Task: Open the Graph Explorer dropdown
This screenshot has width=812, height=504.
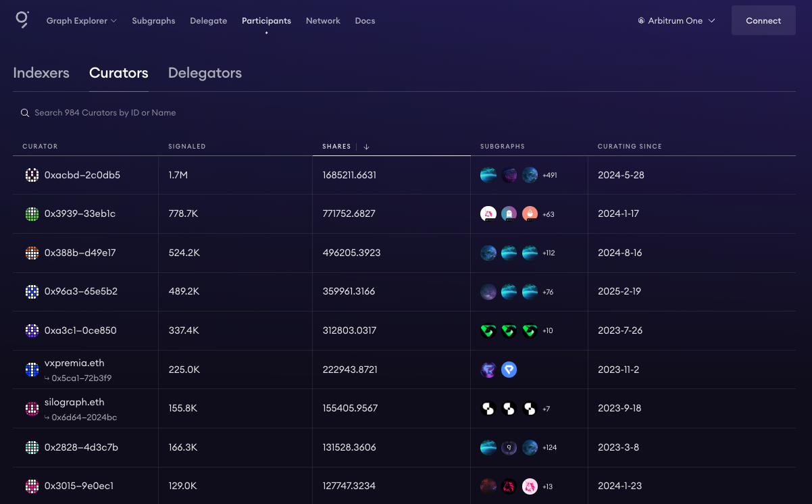Action: coord(81,21)
